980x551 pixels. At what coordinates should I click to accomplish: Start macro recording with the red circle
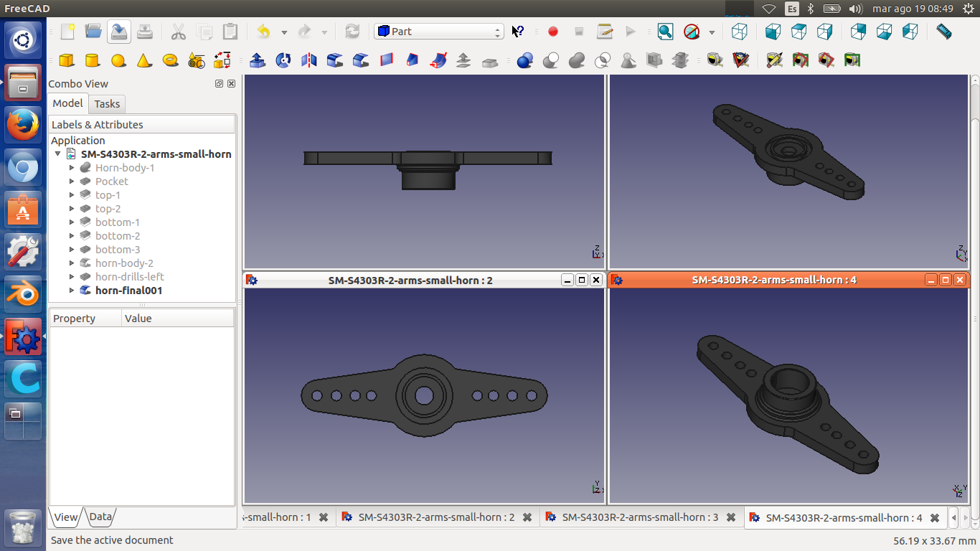pyautogui.click(x=552, y=32)
